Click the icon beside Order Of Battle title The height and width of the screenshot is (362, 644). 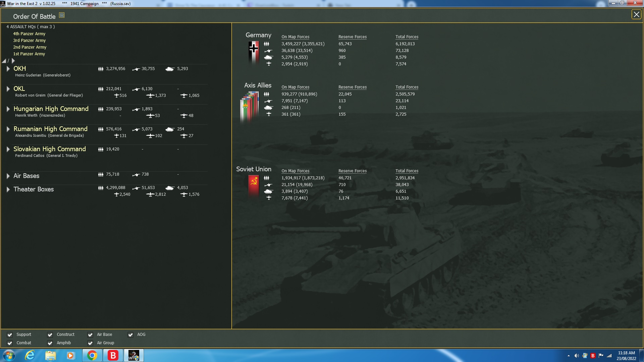[x=62, y=15]
